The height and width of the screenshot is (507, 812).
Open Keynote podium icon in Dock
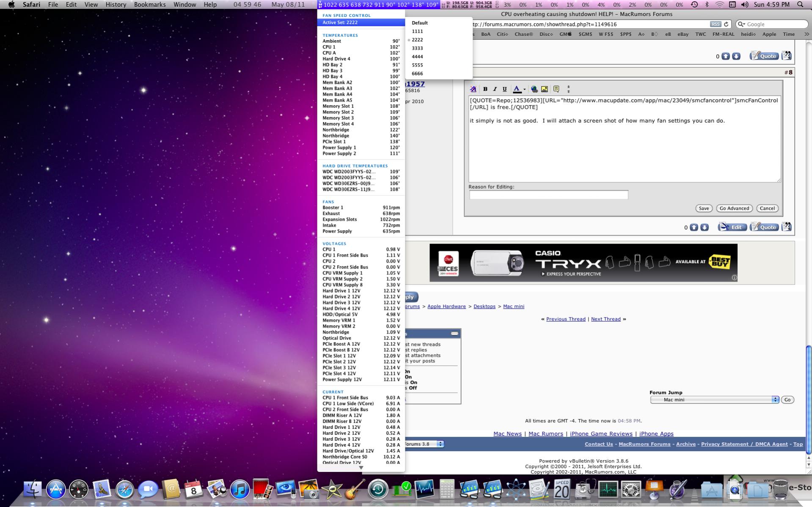pos(654,489)
